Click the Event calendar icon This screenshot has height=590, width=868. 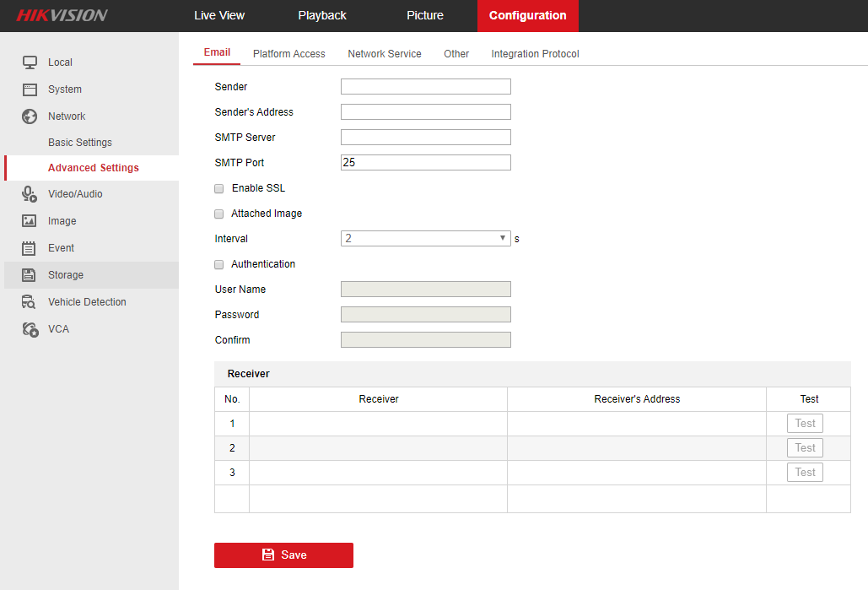[x=30, y=248]
